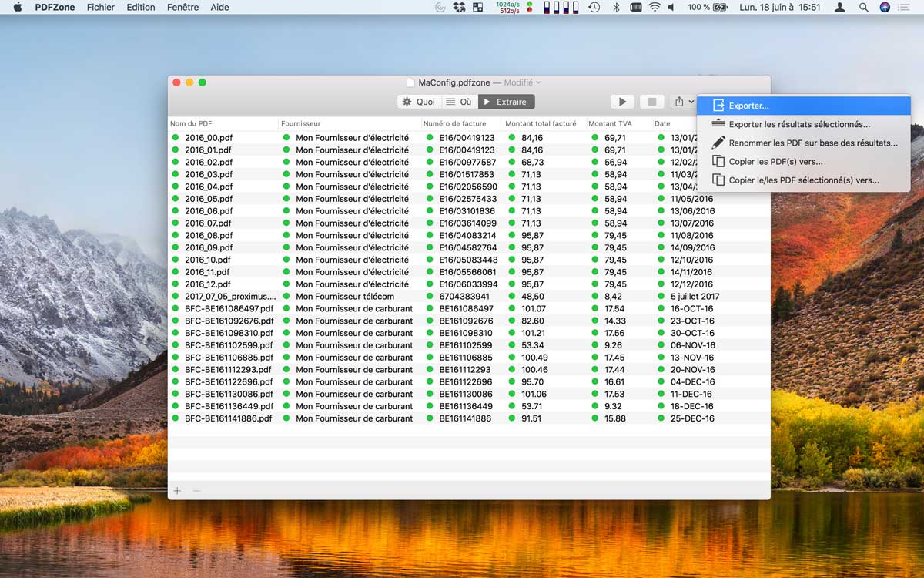Select Copier les PDF(s) vers…
924x578 pixels.
point(775,161)
